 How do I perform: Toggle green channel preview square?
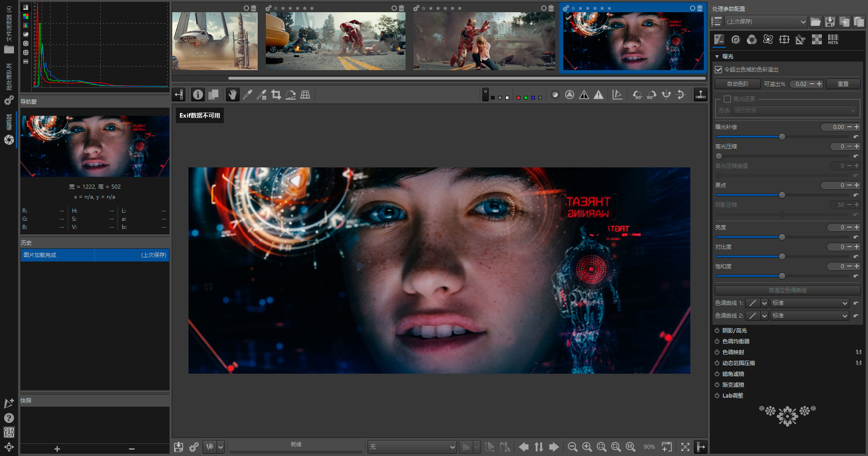click(x=525, y=97)
